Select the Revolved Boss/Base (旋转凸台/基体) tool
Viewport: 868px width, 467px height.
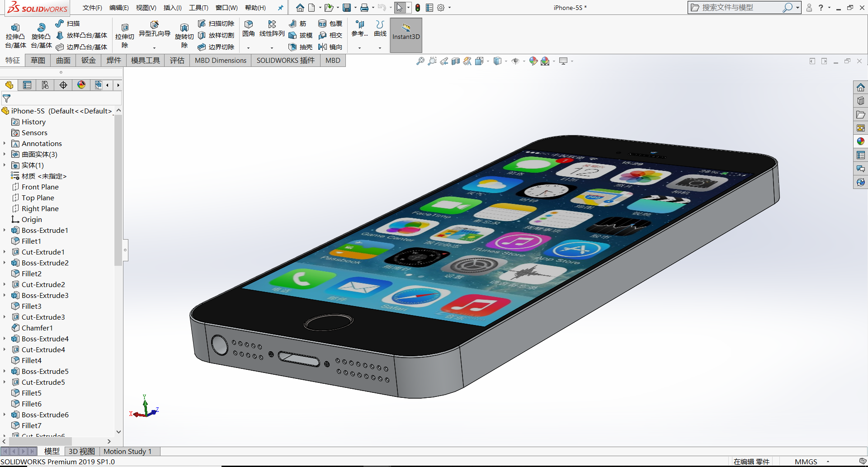coord(41,36)
